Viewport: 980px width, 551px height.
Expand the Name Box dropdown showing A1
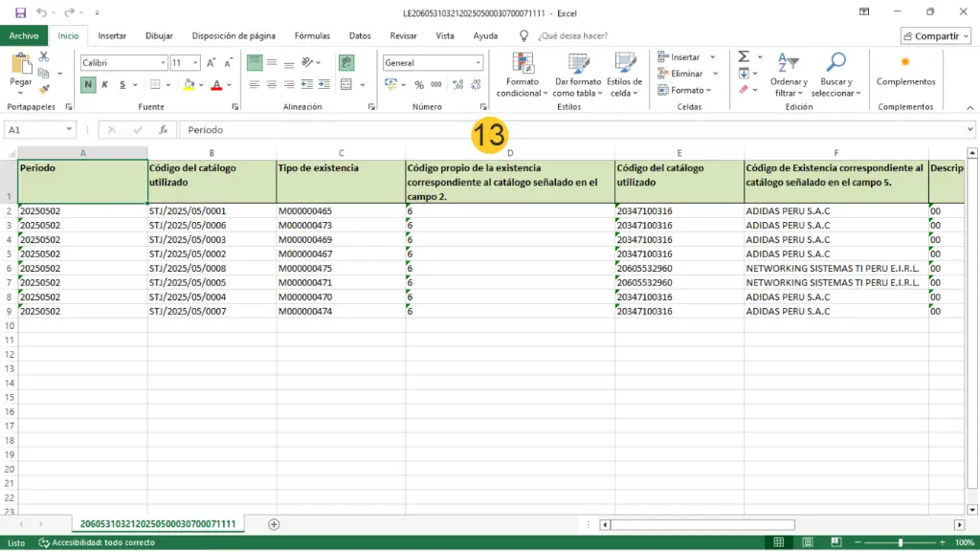point(70,129)
